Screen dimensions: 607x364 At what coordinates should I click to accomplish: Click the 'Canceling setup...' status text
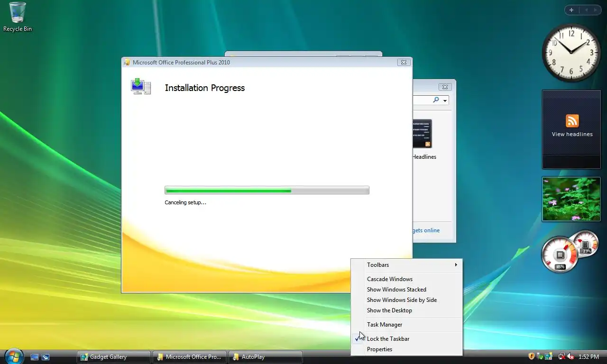coord(185,202)
